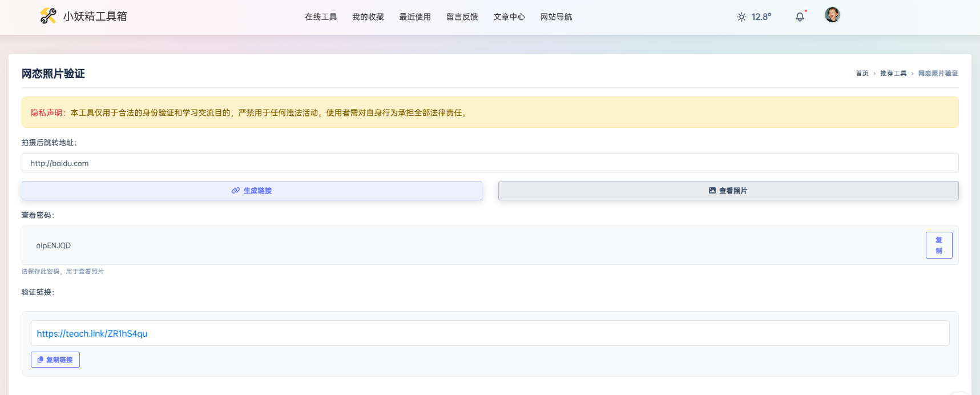
Task: Copy the view password with 复制 button
Action: [x=939, y=245]
